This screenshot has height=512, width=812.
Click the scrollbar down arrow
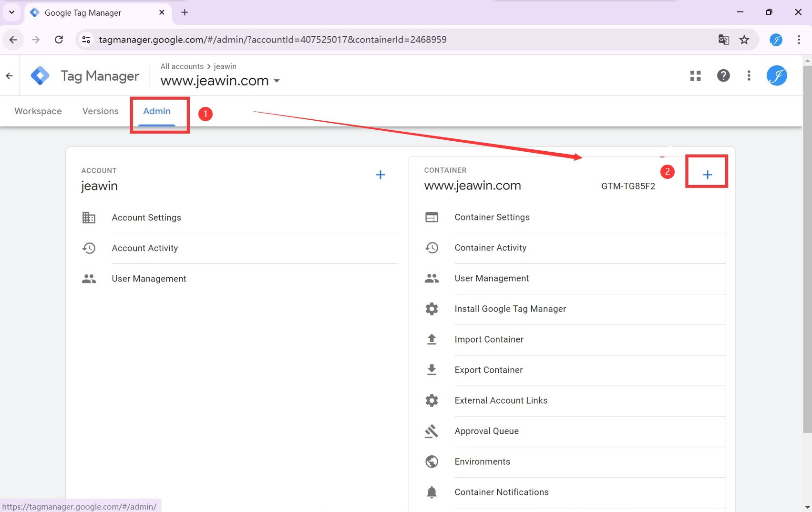[x=807, y=507]
